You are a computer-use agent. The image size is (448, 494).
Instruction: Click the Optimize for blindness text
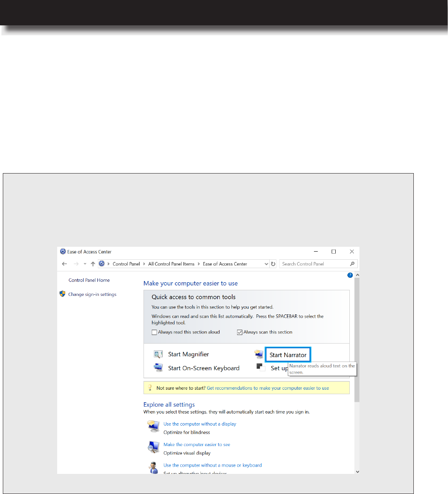pos(187,432)
